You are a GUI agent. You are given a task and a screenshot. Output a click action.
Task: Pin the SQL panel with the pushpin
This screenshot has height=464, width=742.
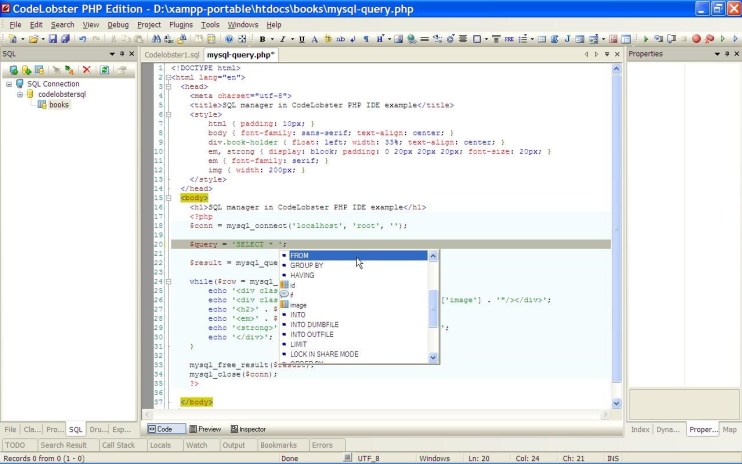(122, 54)
